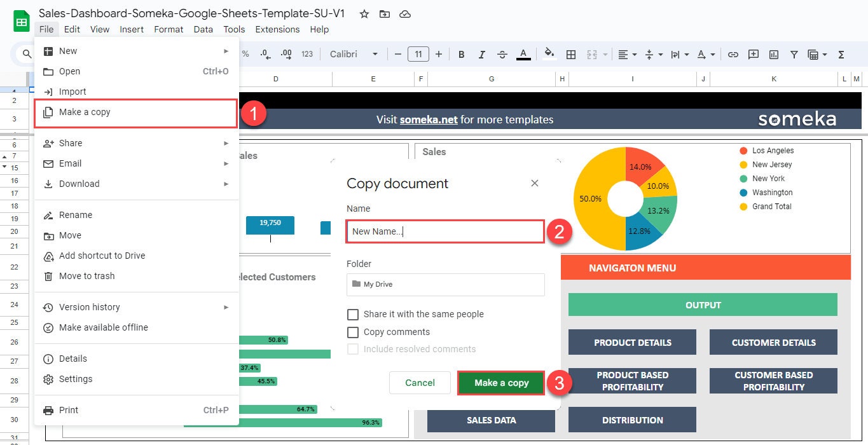Apply italic formatting

[481, 54]
